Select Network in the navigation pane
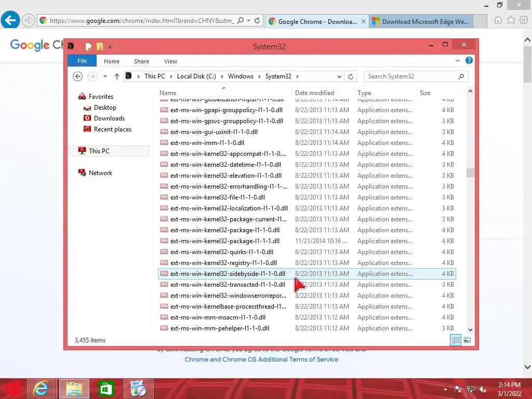The image size is (532, 399). coord(100,172)
